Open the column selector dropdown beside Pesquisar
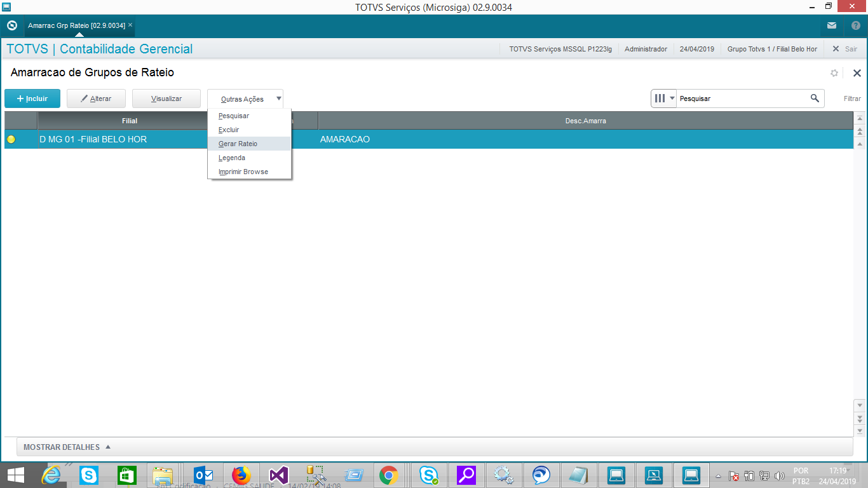 pos(664,98)
